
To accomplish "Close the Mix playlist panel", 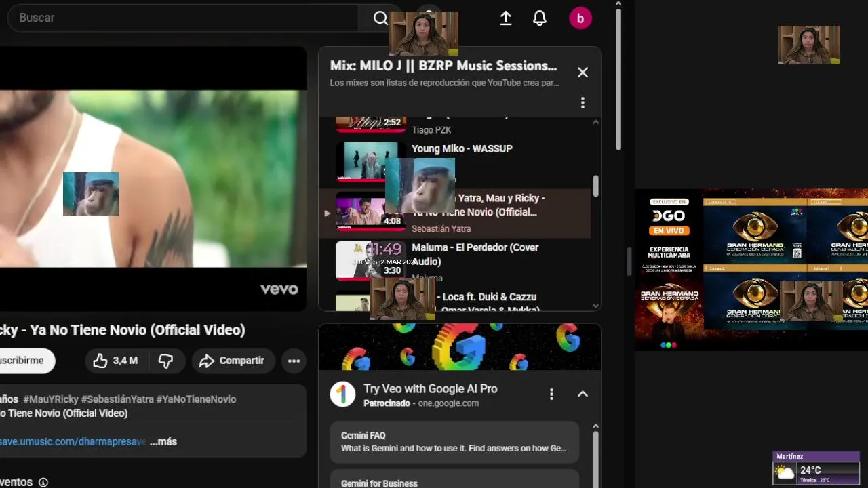I will [x=583, y=73].
